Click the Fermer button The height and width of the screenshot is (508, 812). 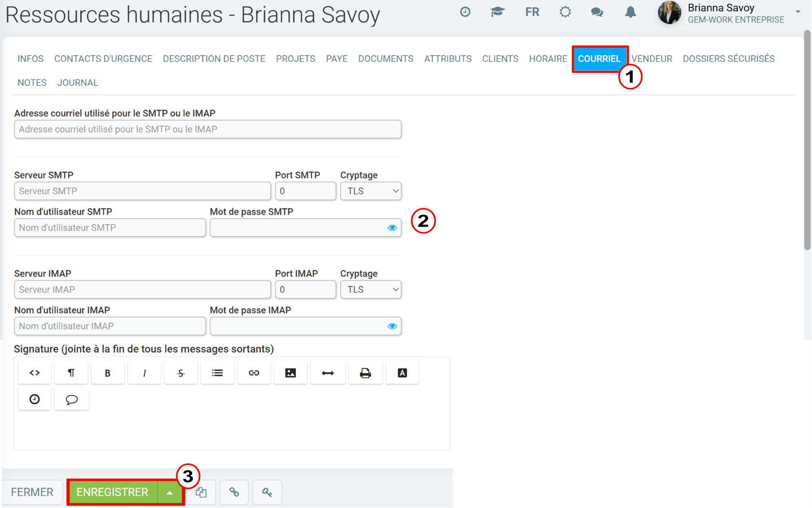pyautogui.click(x=32, y=492)
